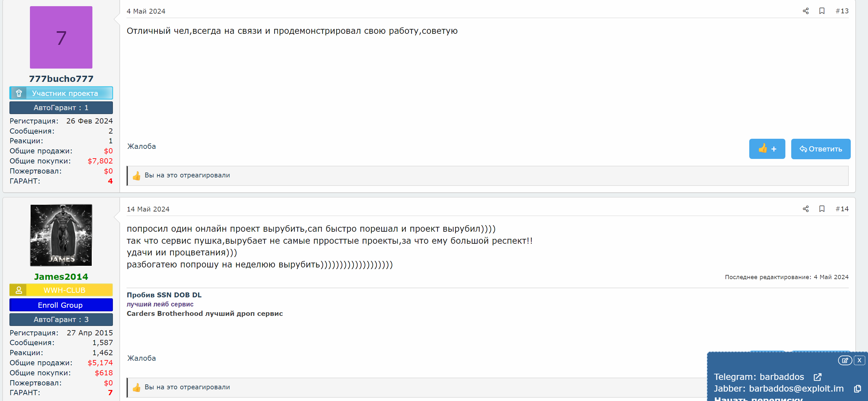Open the James2014 username profile
Screen dimensions: 868x401
click(x=61, y=277)
